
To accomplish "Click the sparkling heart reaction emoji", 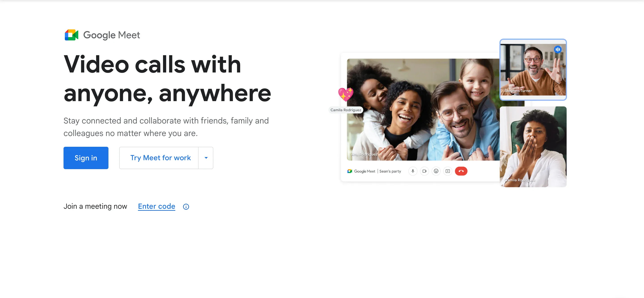I will (x=346, y=95).
